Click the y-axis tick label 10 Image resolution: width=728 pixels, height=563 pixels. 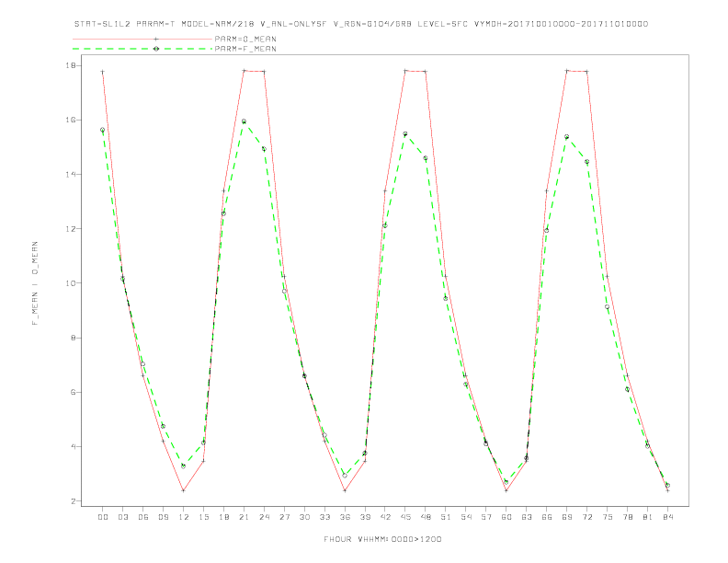pyautogui.click(x=71, y=283)
